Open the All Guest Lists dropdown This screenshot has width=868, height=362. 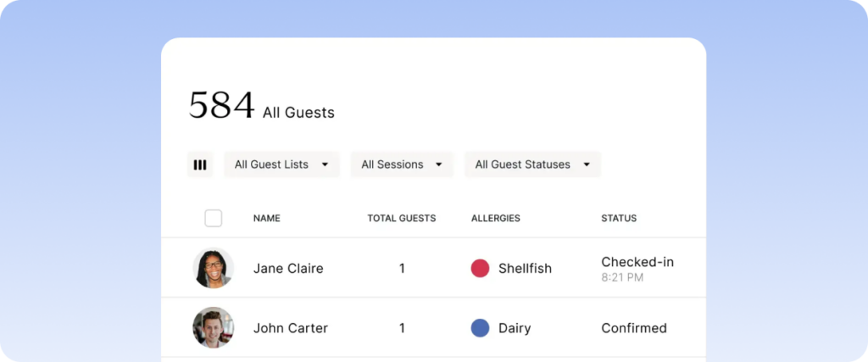pyautogui.click(x=281, y=165)
